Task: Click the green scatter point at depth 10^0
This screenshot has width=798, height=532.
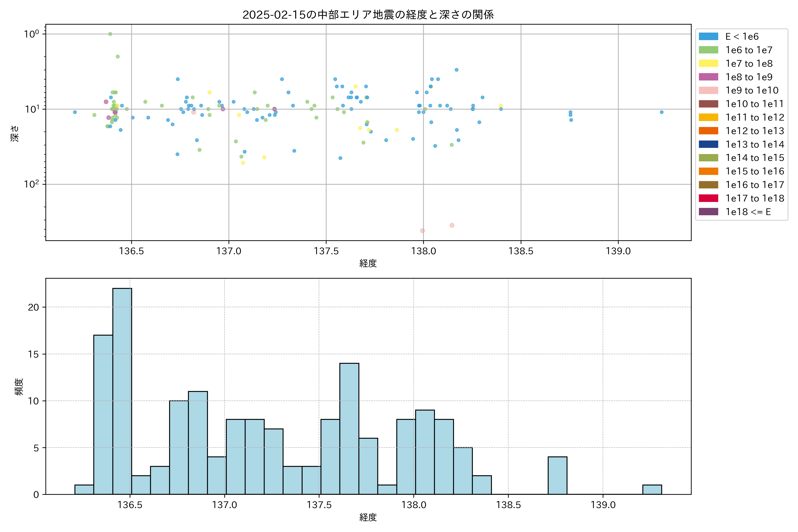Action: (110, 34)
